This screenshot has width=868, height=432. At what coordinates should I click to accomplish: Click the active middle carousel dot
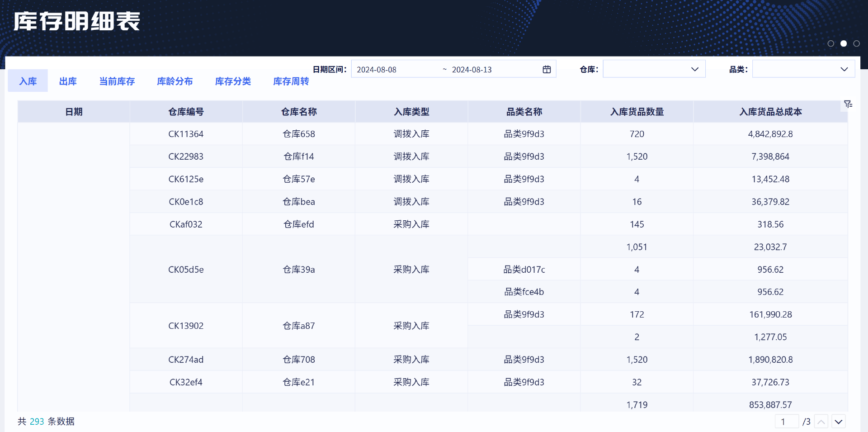(x=844, y=43)
